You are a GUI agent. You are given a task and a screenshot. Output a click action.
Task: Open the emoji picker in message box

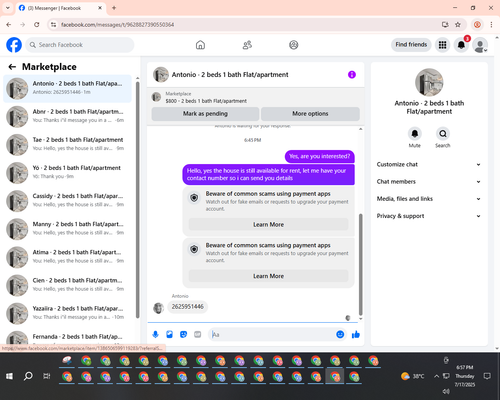340,334
